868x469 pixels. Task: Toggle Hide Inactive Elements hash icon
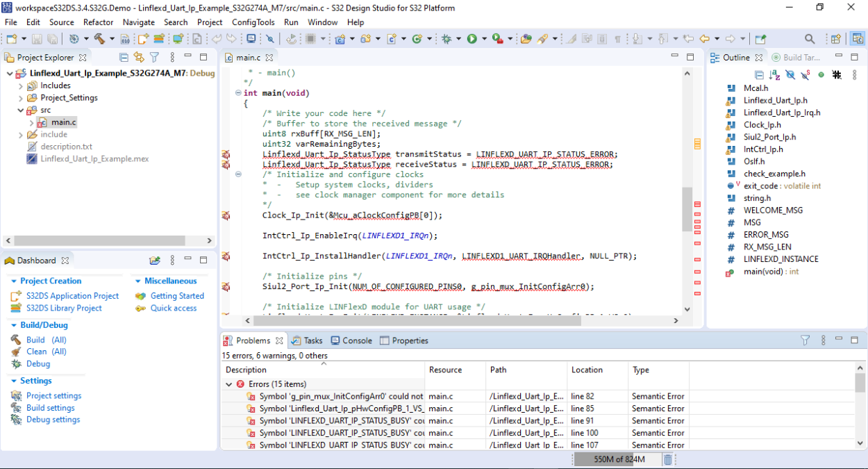[837, 74]
